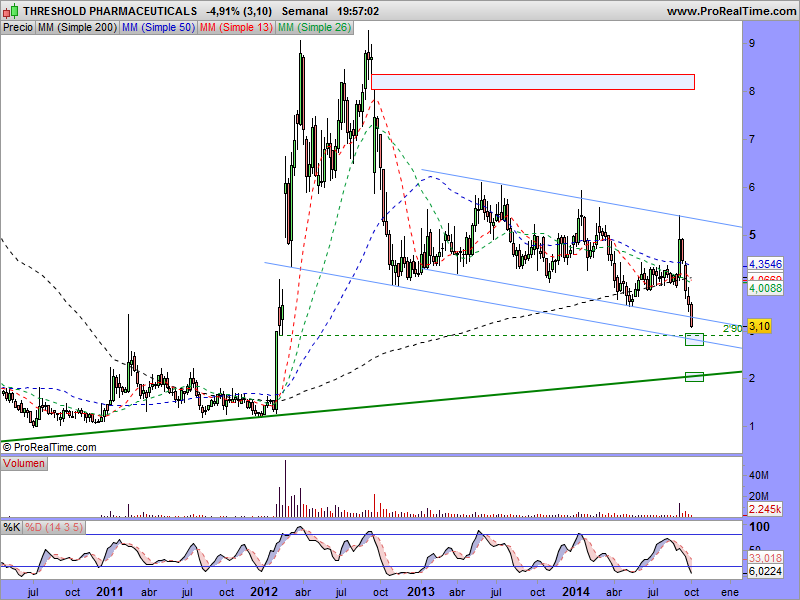Open the MM (Simple 50) label
800x600 pixels.
pos(158,27)
